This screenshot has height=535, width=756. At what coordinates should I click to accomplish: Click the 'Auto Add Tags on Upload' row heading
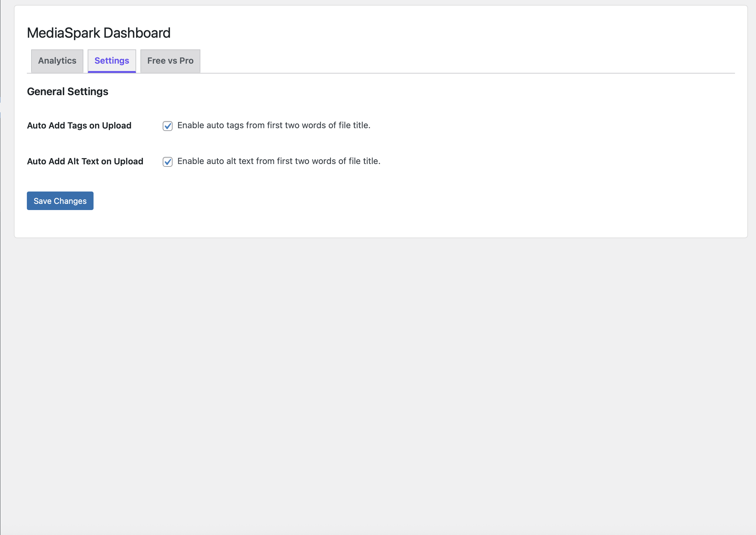point(79,126)
